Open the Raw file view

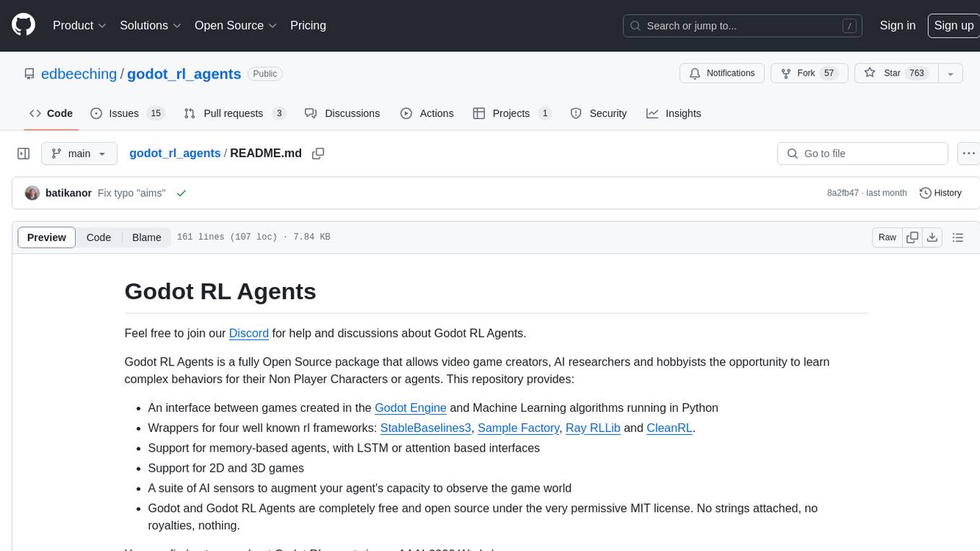click(x=887, y=237)
